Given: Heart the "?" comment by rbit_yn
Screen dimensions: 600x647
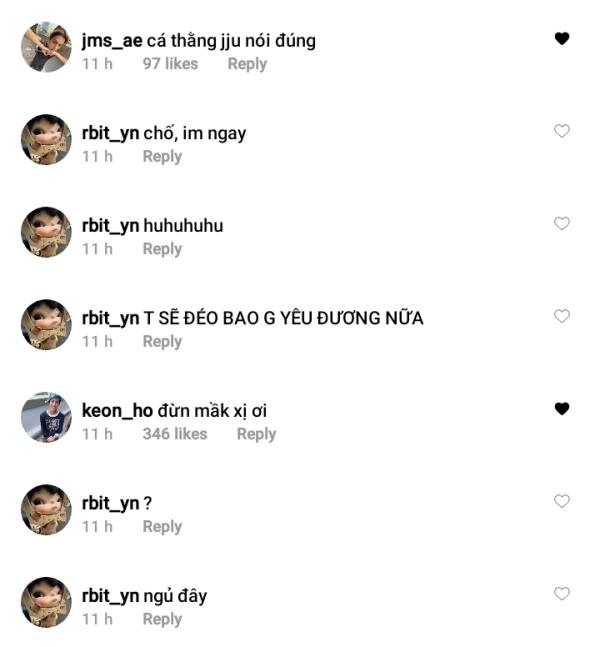Looking at the screenshot, I should [x=562, y=501].
